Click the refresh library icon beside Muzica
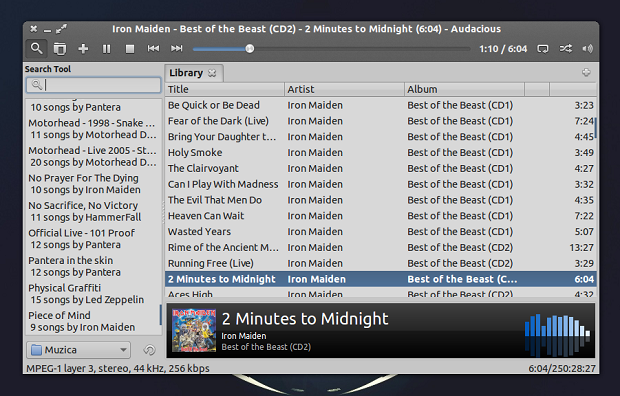Screen dimensions: 620x396 point(149,350)
